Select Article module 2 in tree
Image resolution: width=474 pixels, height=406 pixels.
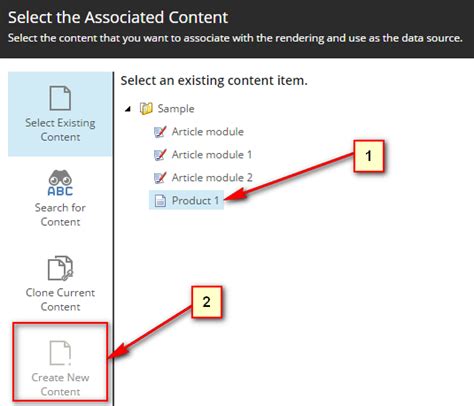pos(212,178)
